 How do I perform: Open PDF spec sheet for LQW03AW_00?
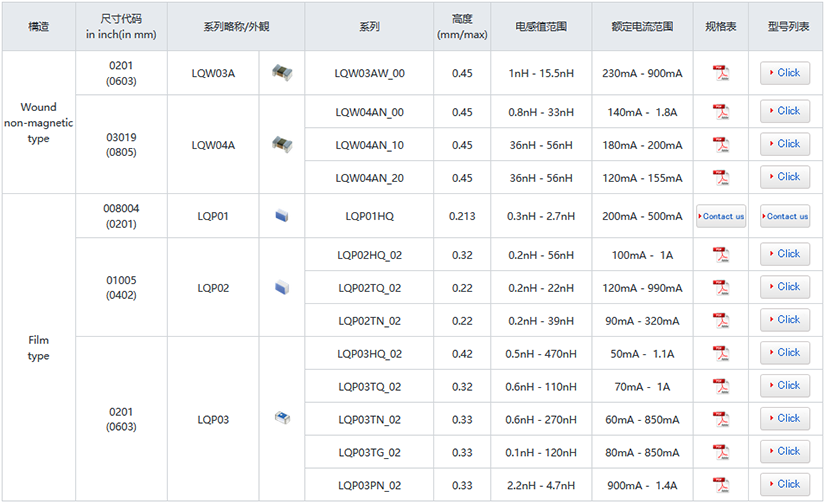click(720, 73)
